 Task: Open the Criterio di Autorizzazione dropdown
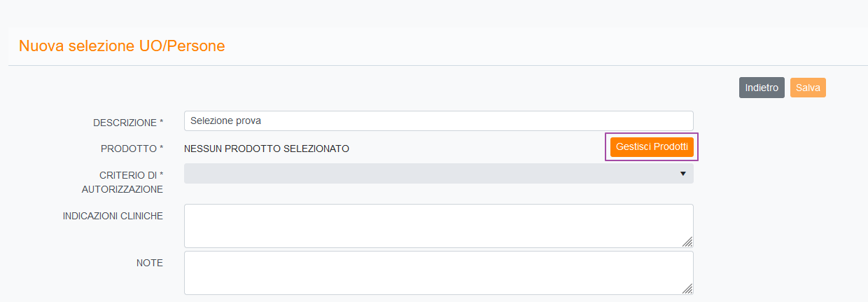438,174
